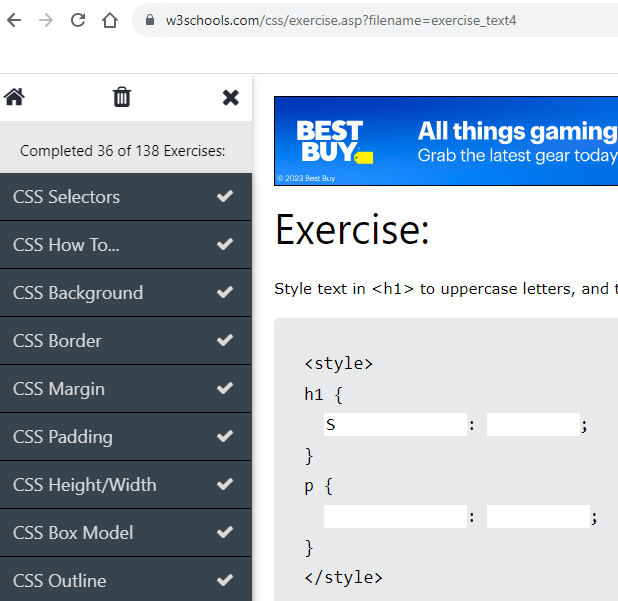
Task: Open the CSS Outline exercise section
Action: click(59, 581)
